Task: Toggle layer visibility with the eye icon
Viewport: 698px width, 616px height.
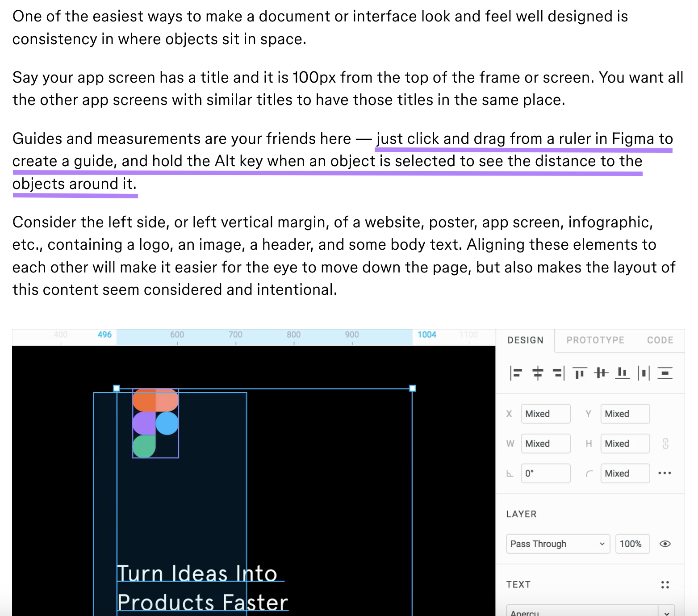Action: [665, 544]
